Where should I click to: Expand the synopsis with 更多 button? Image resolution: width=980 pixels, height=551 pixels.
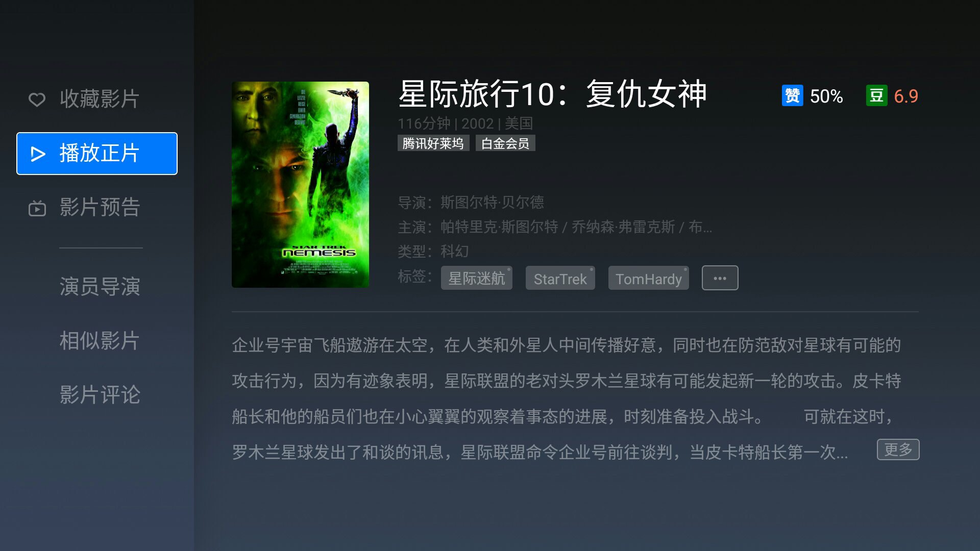[898, 449]
